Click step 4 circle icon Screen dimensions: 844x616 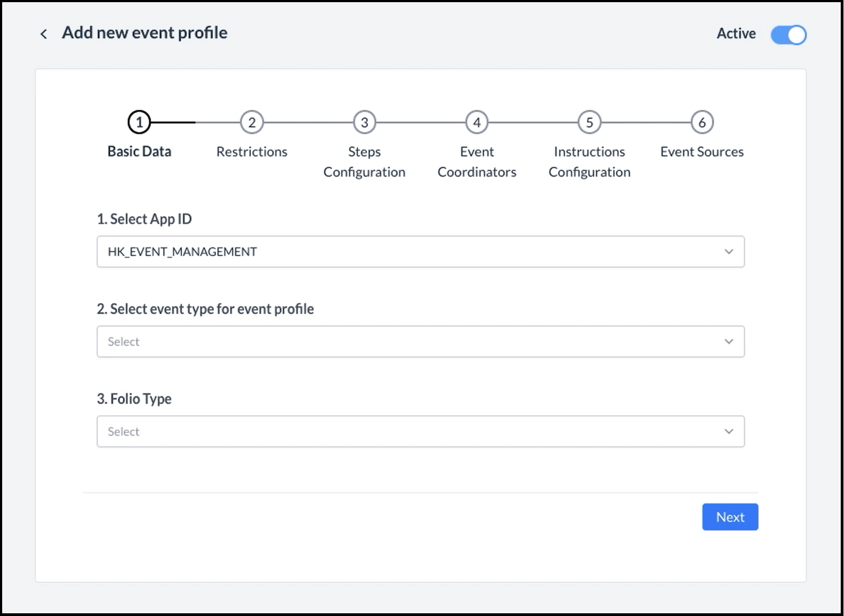(477, 122)
